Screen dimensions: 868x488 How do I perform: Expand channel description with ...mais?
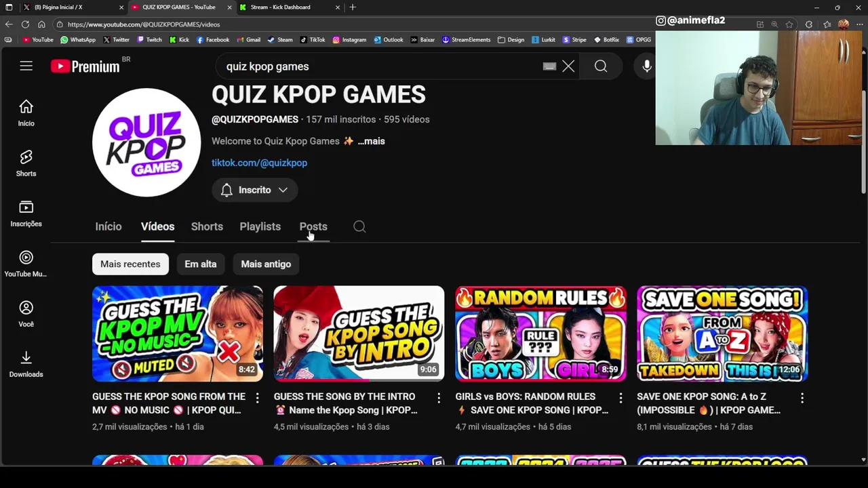tap(371, 141)
